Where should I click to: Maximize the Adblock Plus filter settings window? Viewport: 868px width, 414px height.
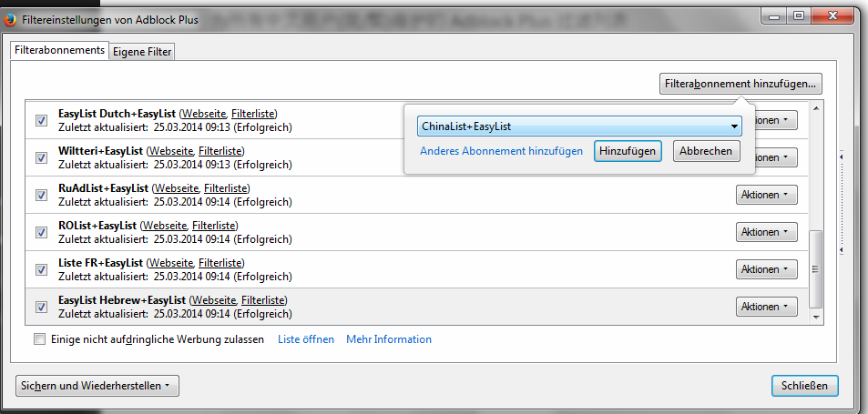(x=798, y=16)
